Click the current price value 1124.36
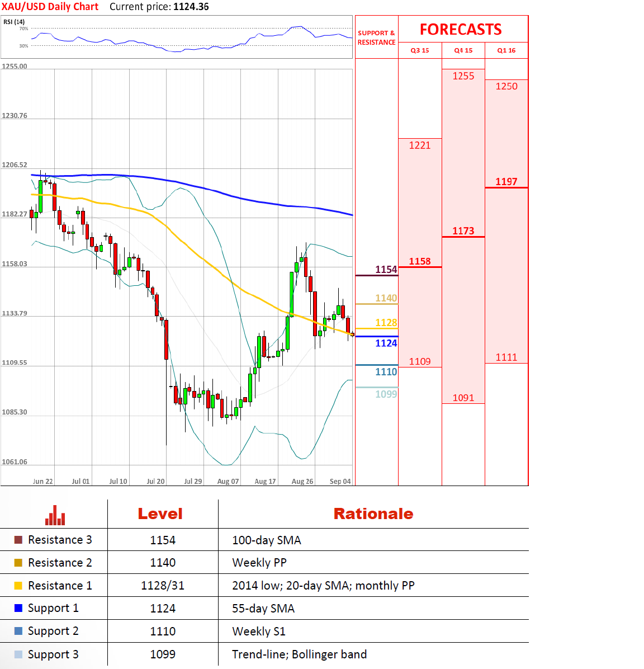Image resolution: width=644 pixels, height=669 pixels. pyautogui.click(x=191, y=7)
